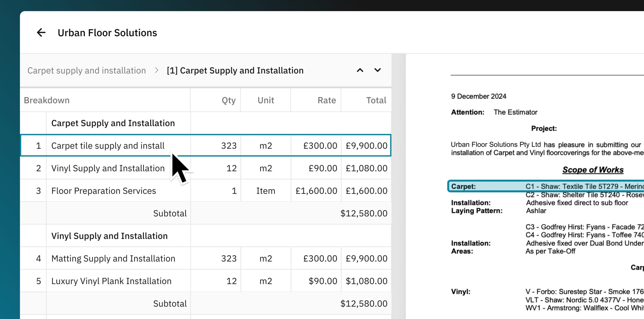Click the Unit cell showing Item
The image size is (644, 319).
click(266, 190)
